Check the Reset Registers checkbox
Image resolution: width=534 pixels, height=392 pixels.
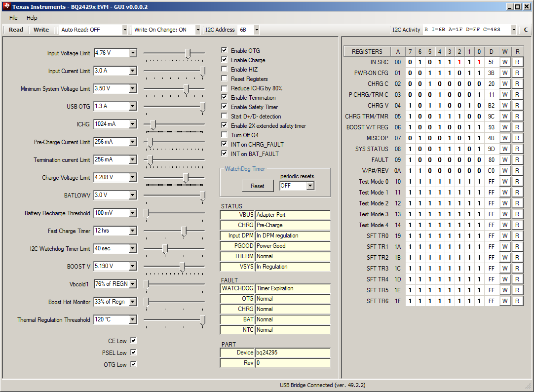pos(224,78)
